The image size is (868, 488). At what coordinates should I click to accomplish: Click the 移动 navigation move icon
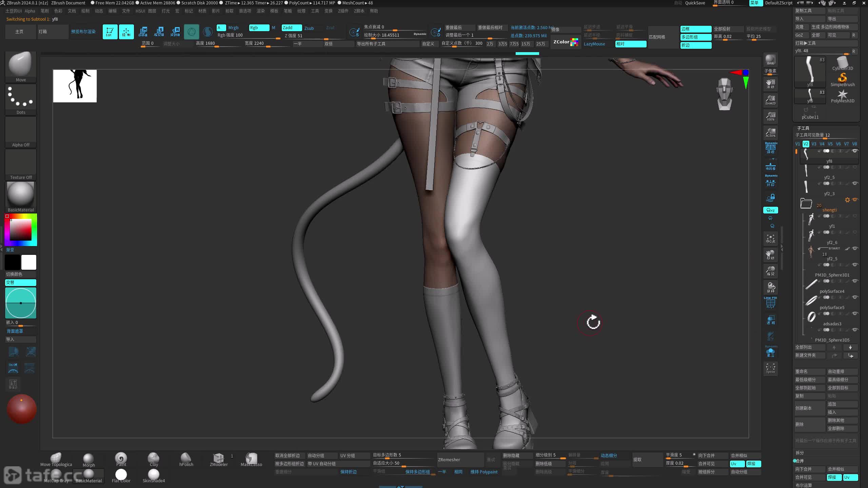[x=770, y=255]
